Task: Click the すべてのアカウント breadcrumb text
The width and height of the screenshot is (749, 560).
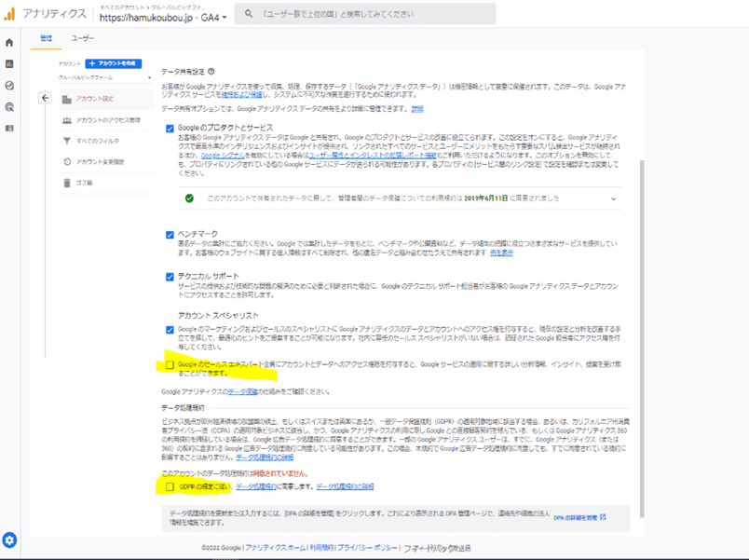Action: (x=122, y=7)
